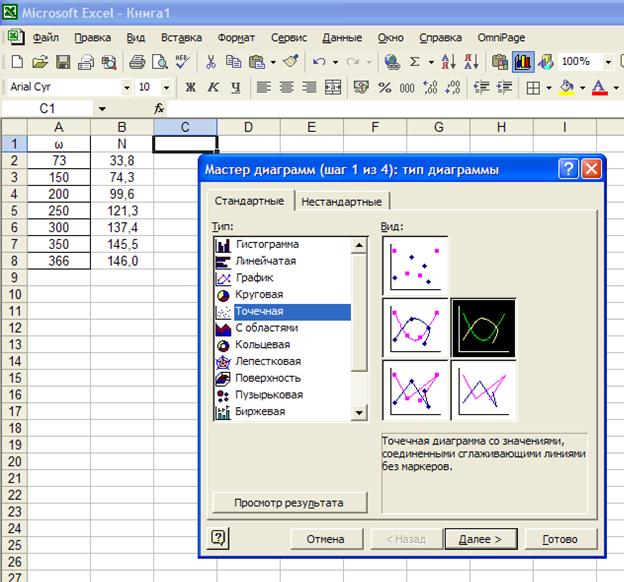624x582 pixels.
Task: Expand the paste options arrow
Action: tap(273, 62)
